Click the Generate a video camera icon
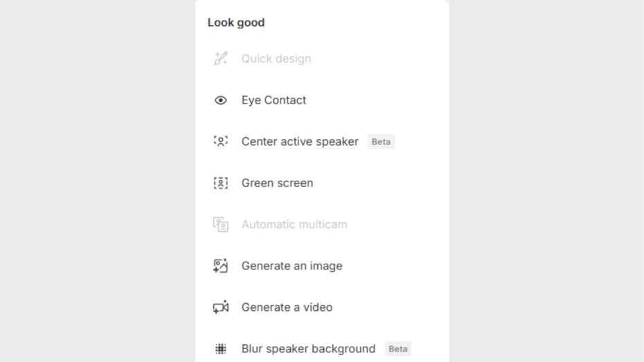This screenshot has height=362, width=644. 220,307
